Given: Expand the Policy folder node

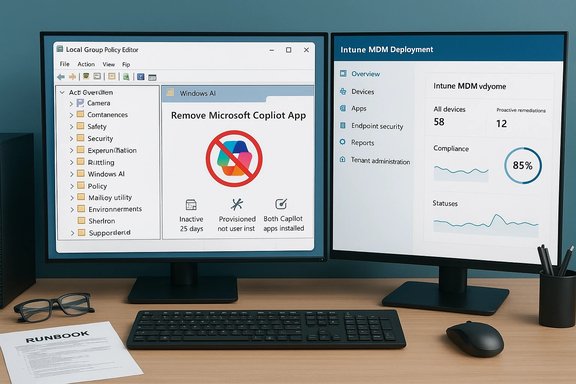Looking at the screenshot, I should pyautogui.click(x=72, y=187).
